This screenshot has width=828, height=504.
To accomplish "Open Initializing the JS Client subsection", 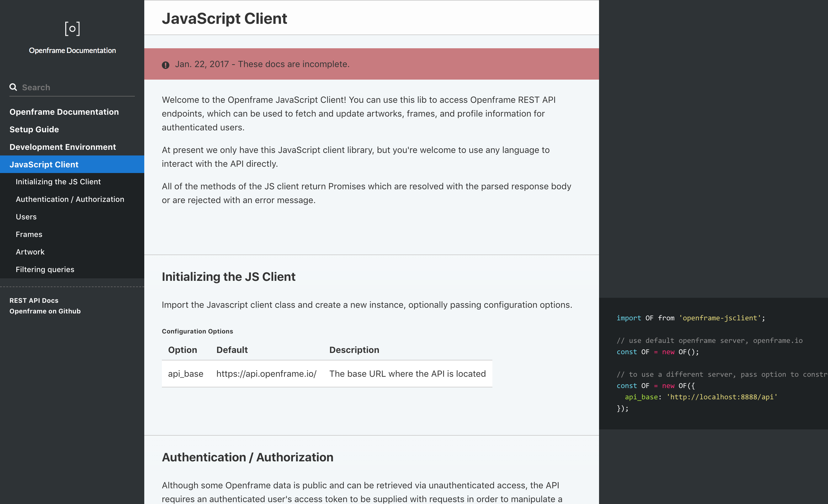I will (58, 182).
